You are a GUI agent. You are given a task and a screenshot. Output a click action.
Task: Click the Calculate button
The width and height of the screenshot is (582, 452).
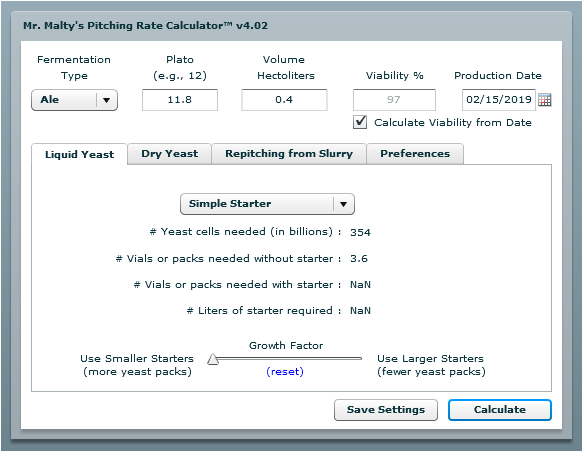tap(500, 410)
